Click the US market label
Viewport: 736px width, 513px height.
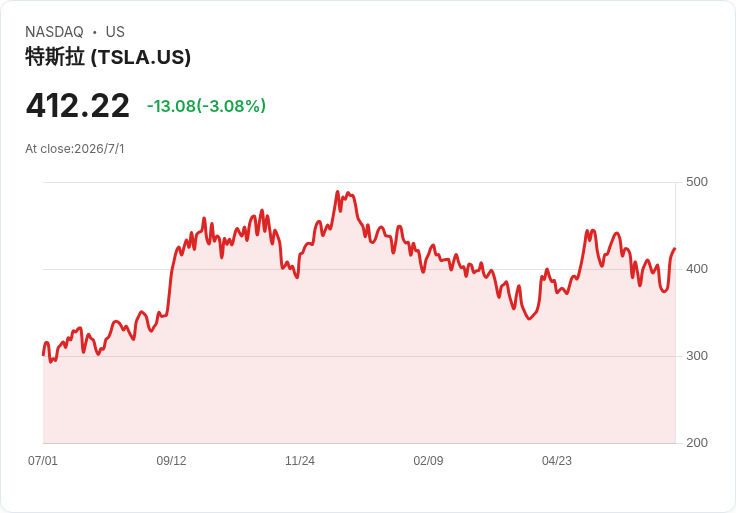pyautogui.click(x=115, y=32)
